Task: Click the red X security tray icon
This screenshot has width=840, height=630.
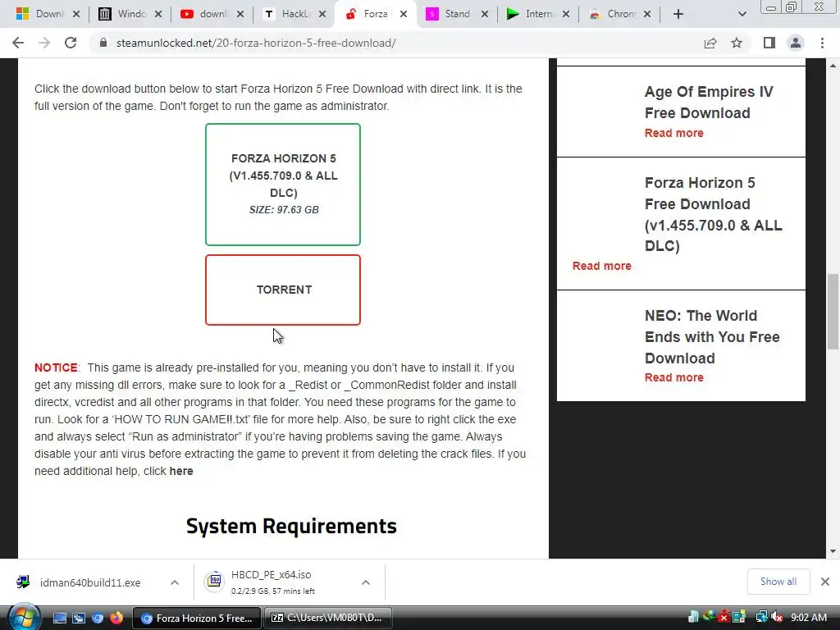Action: pyautogui.click(x=724, y=617)
